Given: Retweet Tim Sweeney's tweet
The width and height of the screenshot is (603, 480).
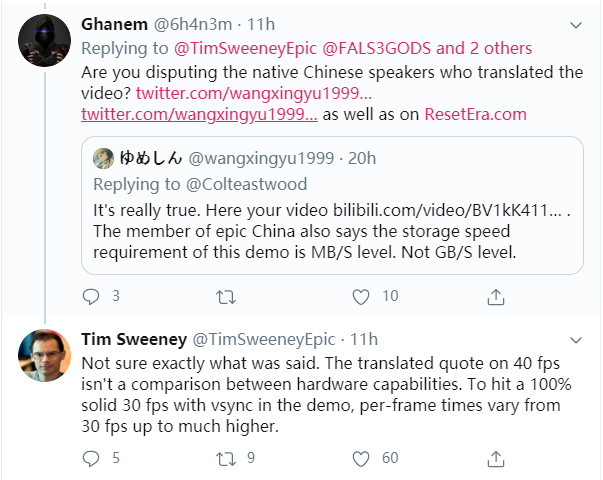Looking at the screenshot, I should tap(227, 457).
